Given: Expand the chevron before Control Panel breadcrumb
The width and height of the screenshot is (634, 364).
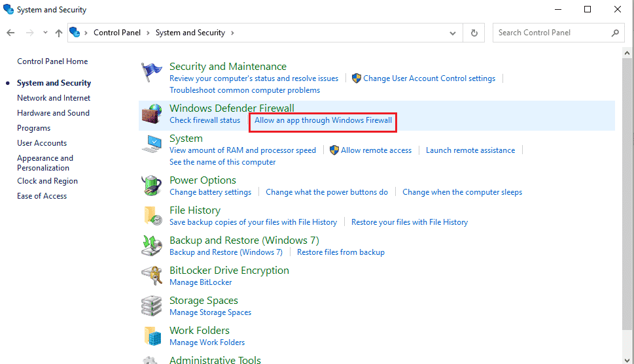Looking at the screenshot, I should [x=86, y=33].
